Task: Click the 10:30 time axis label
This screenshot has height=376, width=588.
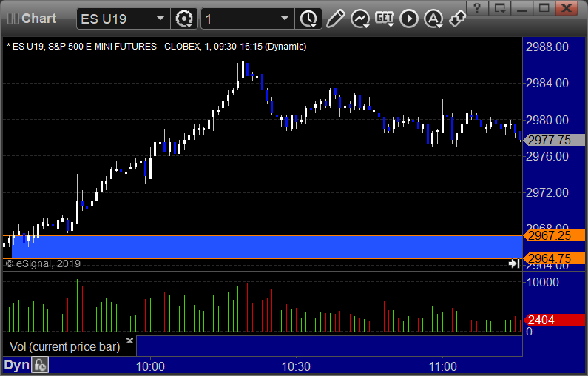Action: pyautogui.click(x=296, y=366)
